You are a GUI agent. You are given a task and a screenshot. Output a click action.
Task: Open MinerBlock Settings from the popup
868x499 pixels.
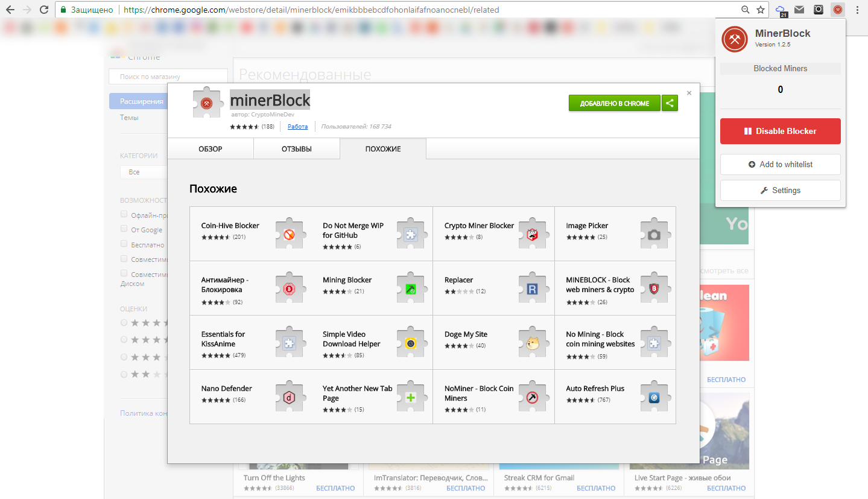780,190
